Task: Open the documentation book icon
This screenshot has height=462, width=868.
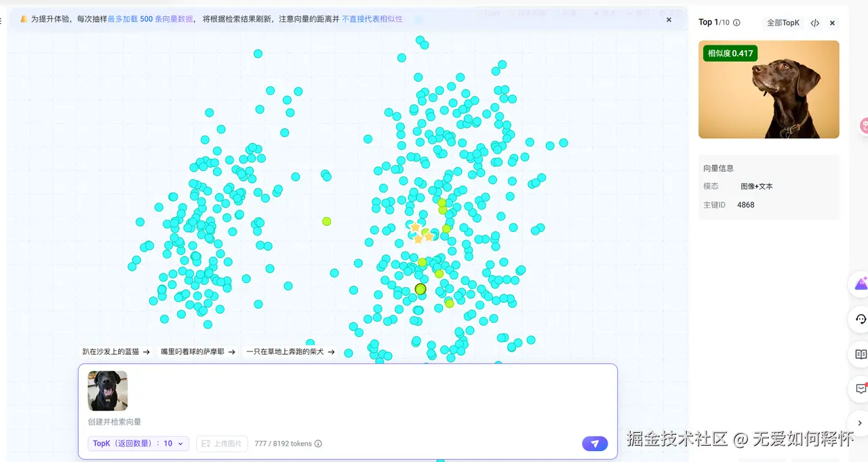Action: (x=860, y=354)
